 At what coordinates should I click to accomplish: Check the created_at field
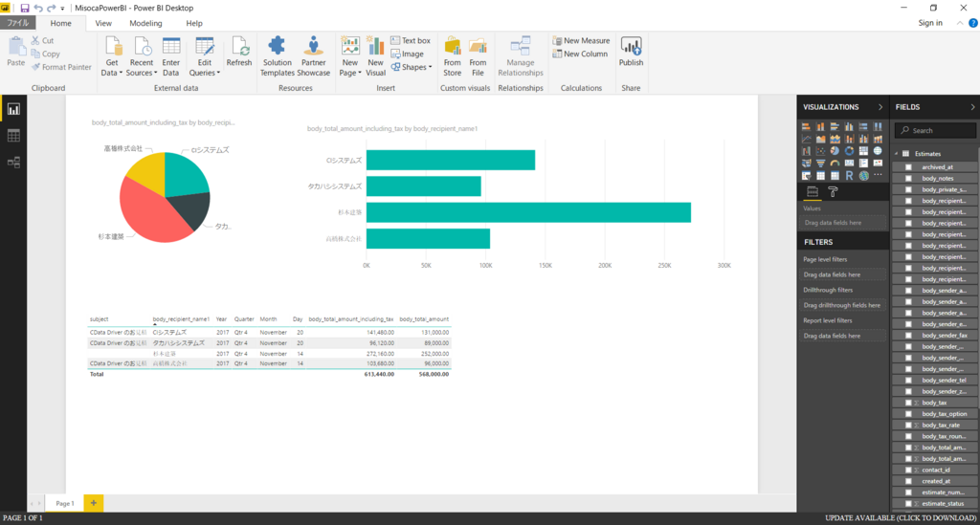point(908,481)
